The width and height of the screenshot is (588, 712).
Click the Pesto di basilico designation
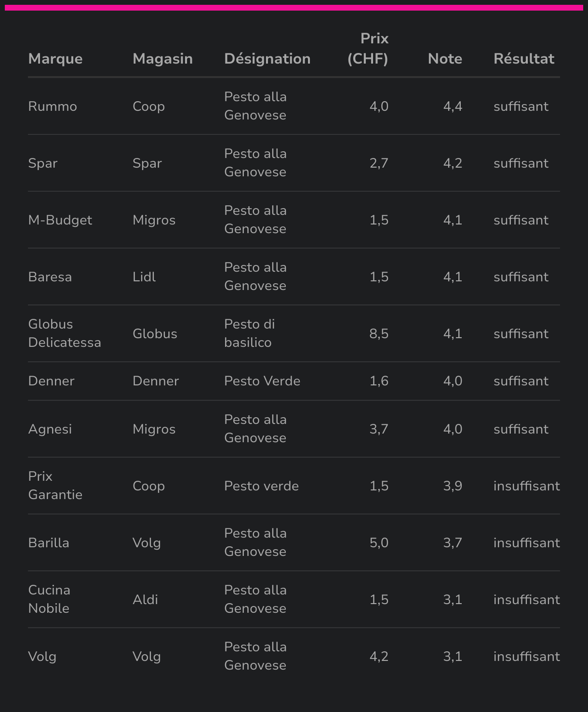pyautogui.click(x=249, y=333)
